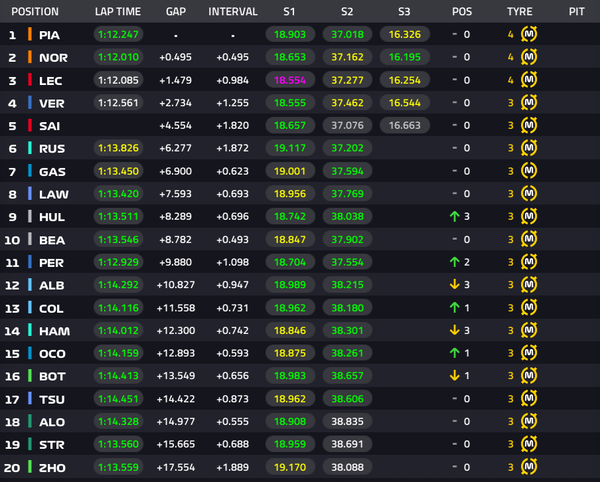Click the medium tyre icon in NOR's row
The image size is (600, 482).
(529, 57)
